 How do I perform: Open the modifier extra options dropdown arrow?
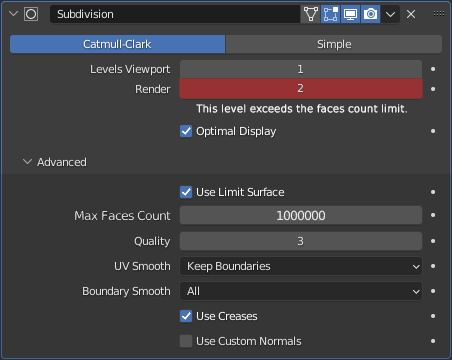(x=390, y=14)
